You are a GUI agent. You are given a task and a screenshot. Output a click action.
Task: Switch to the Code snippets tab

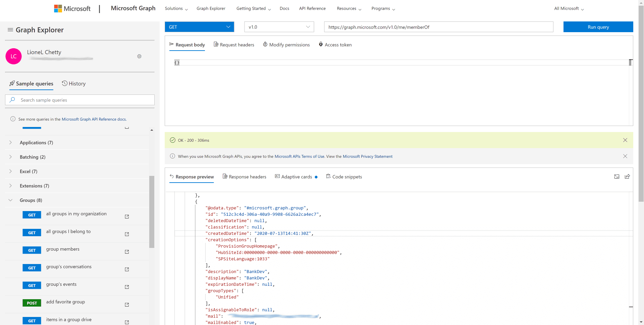[344, 177]
